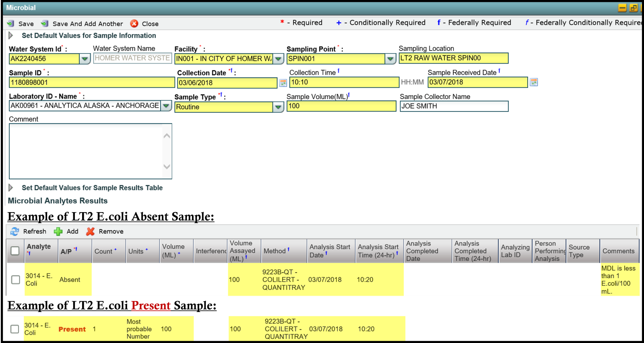Image resolution: width=644 pixels, height=343 pixels.
Task: Toggle select-all checkbox in results header
Action: [15, 251]
